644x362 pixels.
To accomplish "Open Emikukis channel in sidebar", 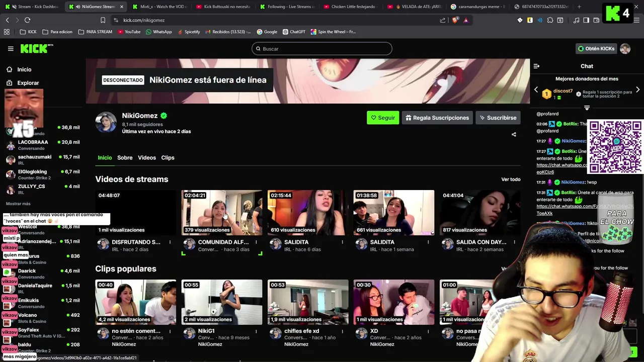I will click(x=43, y=303).
